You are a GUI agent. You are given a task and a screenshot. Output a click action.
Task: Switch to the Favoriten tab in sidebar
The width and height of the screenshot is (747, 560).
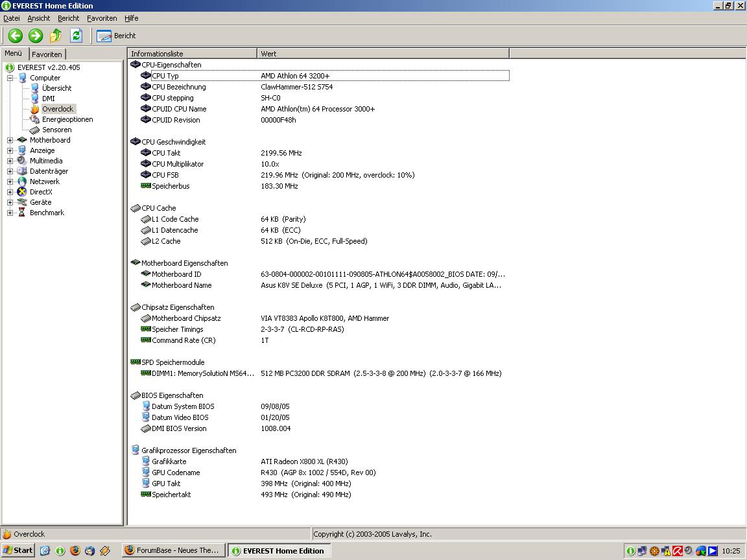click(47, 54)
